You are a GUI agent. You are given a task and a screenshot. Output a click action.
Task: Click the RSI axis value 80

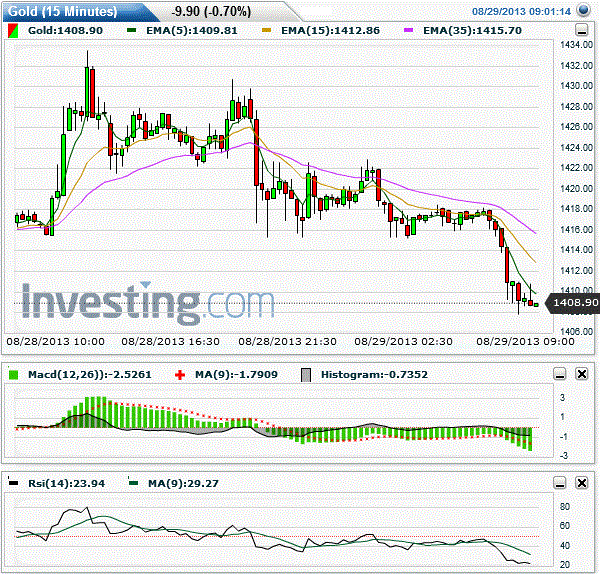click(565, 507)
